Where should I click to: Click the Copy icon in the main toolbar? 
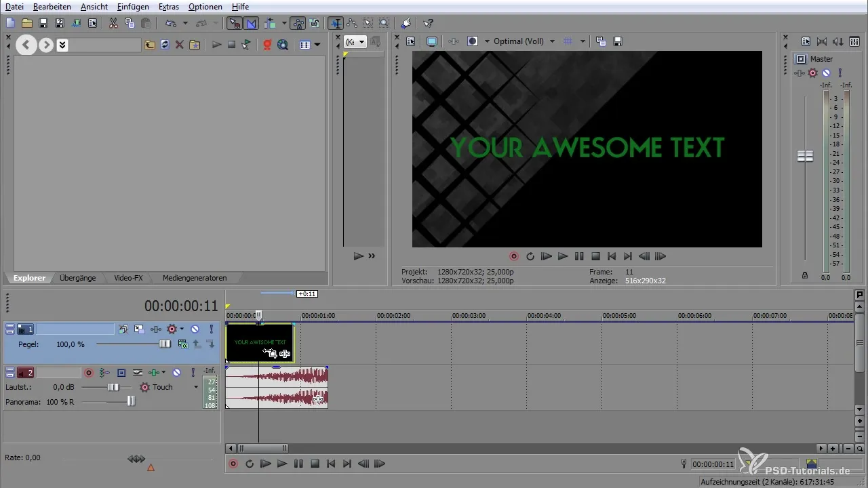[130, 23]
